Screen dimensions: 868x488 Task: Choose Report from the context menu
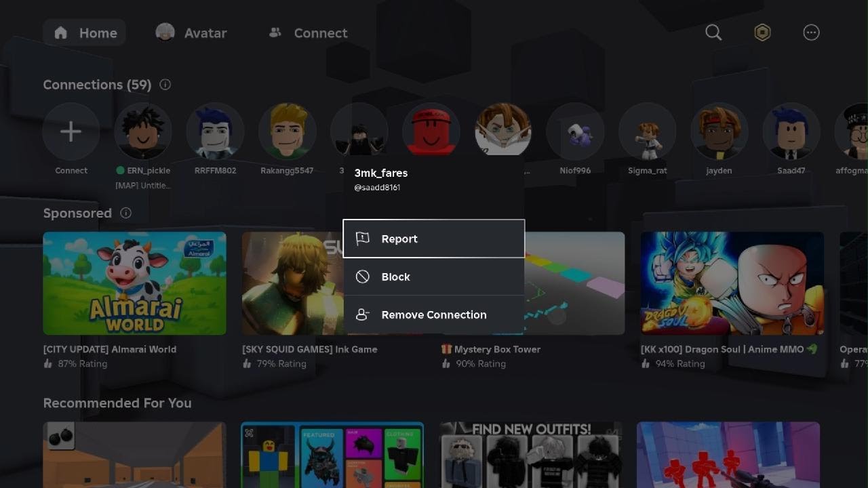[434, 239]
